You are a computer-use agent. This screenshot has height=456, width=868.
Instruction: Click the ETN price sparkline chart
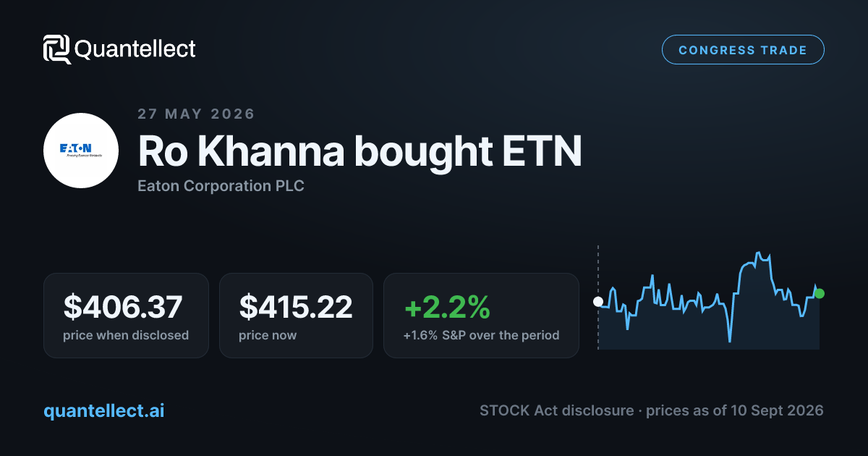(x=709, y=298)
